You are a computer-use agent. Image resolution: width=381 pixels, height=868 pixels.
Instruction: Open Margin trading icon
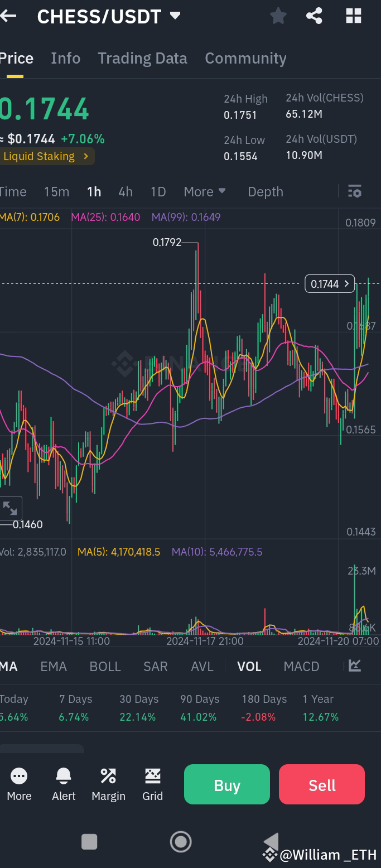pos(108,775)
